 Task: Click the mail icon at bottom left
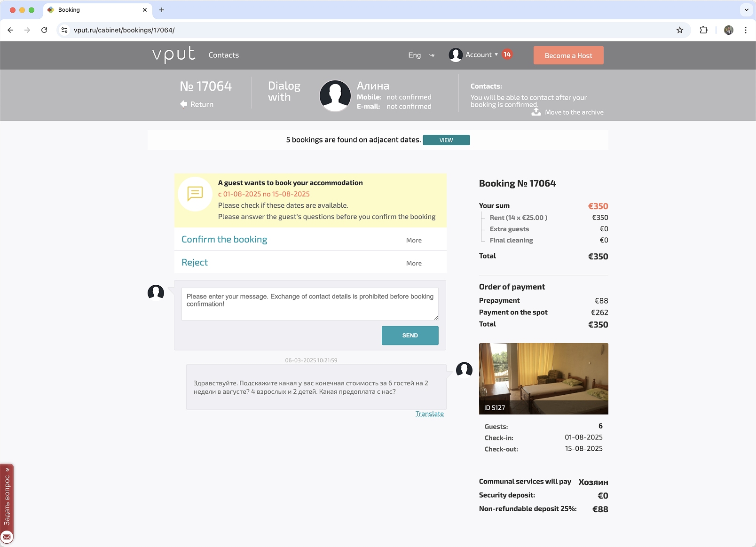click(7, 537)
